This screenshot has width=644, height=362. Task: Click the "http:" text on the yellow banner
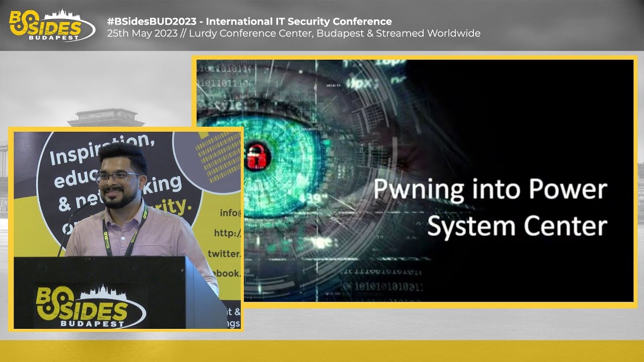pyautogui.click(x=227, y=233)
